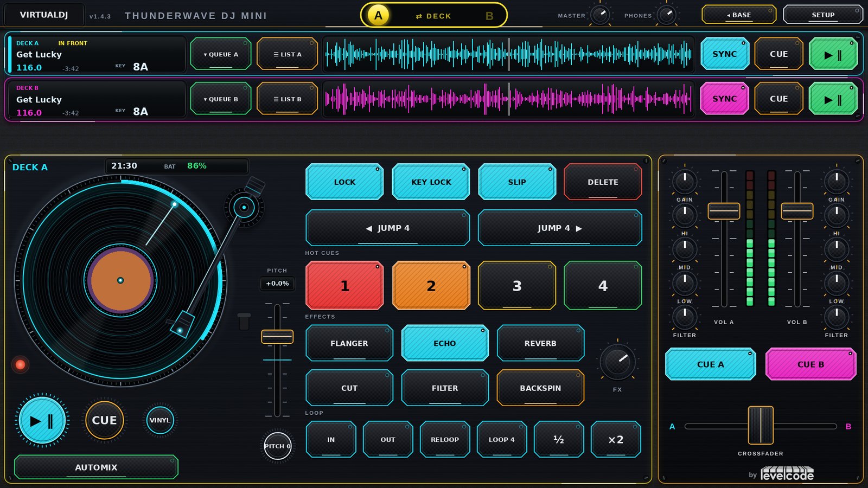Click the round CUE button under turntable
Viewport: 868px width, 488px height.
[104, 420]
